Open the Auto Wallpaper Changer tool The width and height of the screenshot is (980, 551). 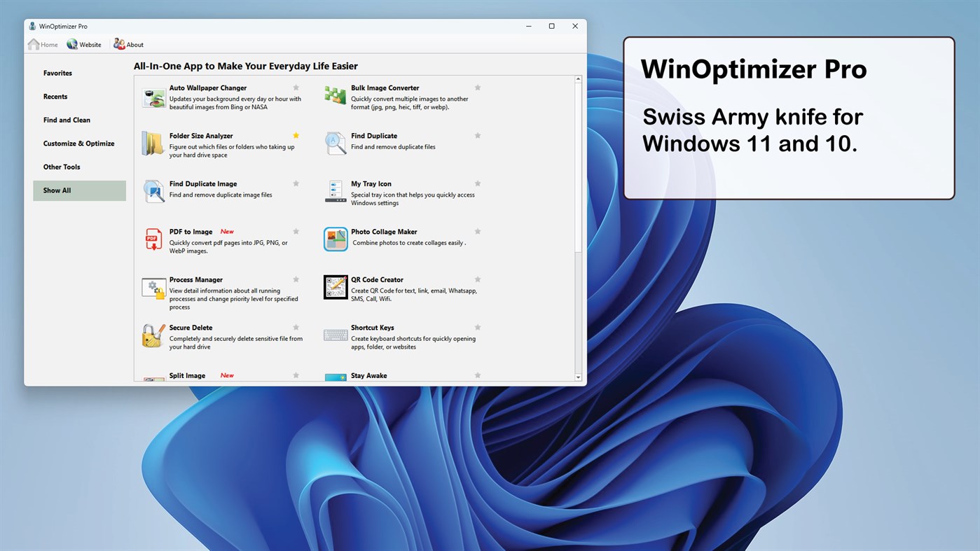[207, 88]
